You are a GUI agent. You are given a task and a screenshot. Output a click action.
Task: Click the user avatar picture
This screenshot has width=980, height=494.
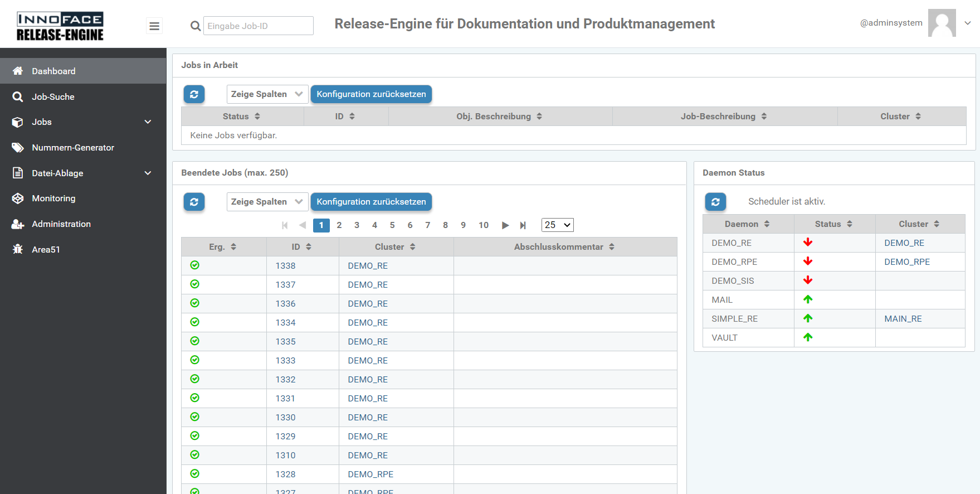tap(942, 23)
